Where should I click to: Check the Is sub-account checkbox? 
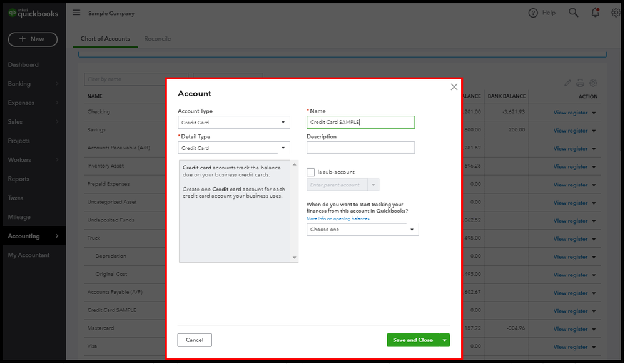pos(310,172)
